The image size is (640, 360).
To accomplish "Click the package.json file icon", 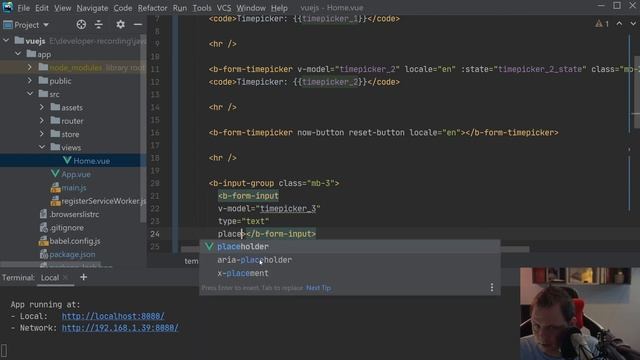I will [x=44, y=254].
